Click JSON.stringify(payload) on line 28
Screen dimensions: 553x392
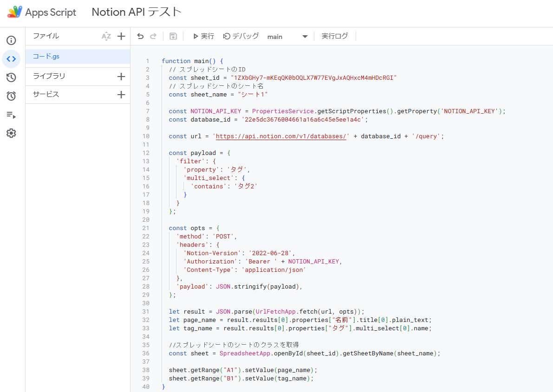pos(258,287)
